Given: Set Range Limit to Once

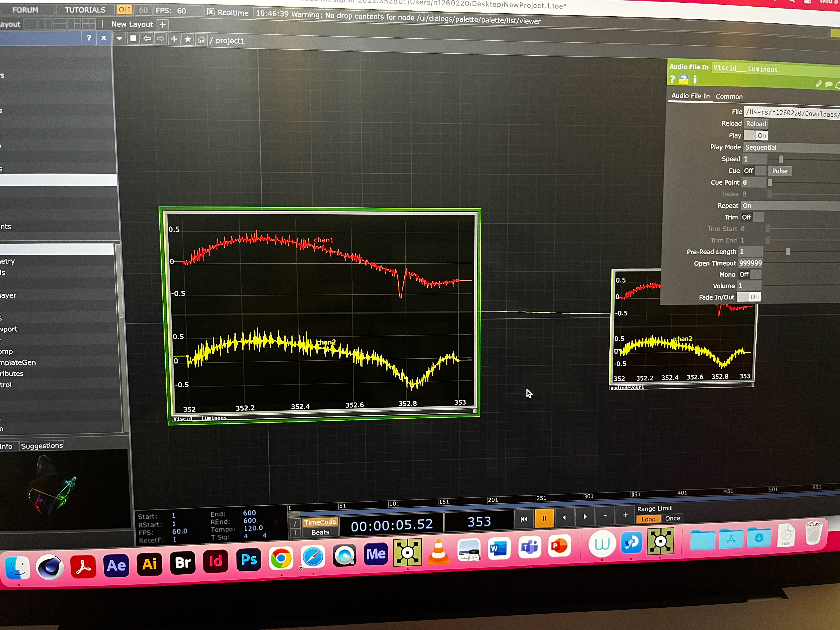Looking at the screenshot, I should pos(672,518).
